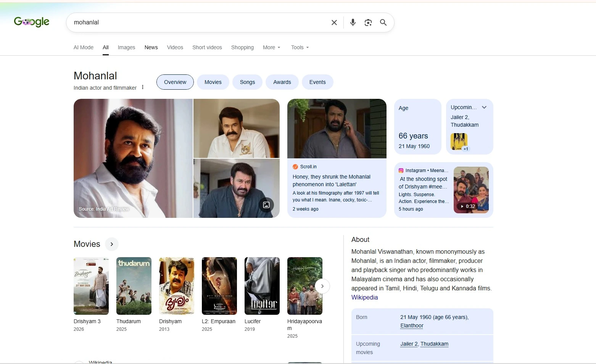The width and height of the screenshot is (596, 364).
Task: Open Short videos tab
Action: click(207, 47)
